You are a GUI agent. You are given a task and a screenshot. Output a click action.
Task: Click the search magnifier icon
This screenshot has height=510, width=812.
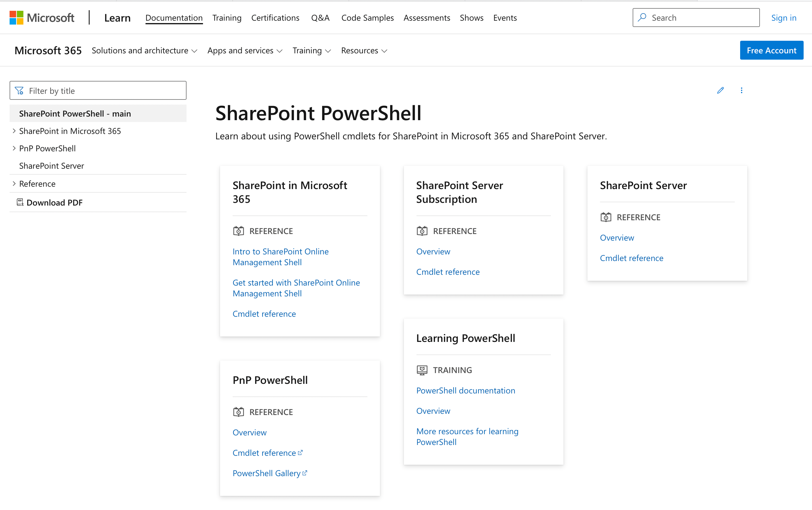[x=642, y=17]
